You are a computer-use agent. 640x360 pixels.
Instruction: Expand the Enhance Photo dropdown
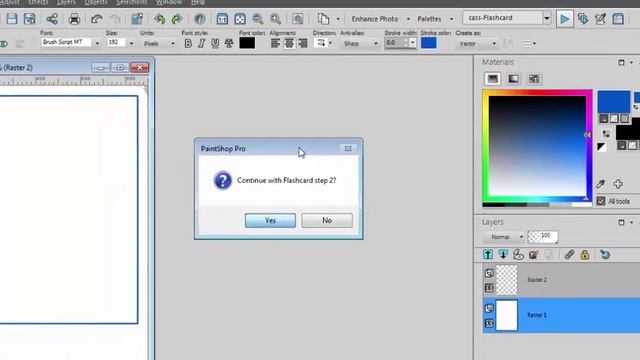coord(408,19)
